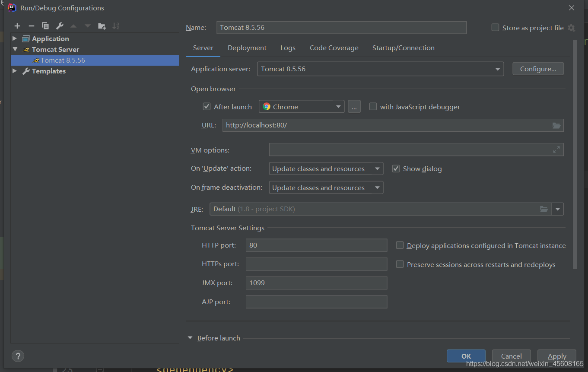Click HTTPs port field
Image resolution: width=588 pixels, height=372 pixels.
click(316, 264)
